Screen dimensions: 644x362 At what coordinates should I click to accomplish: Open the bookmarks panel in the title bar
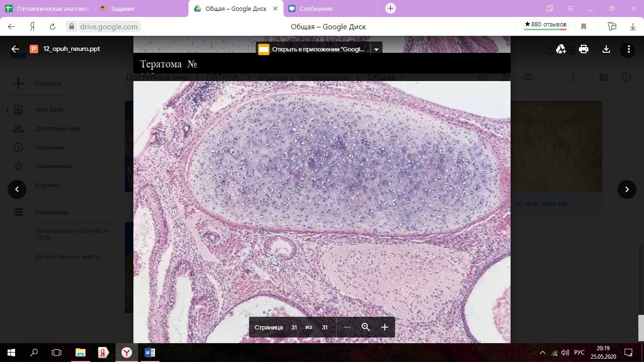550,8
